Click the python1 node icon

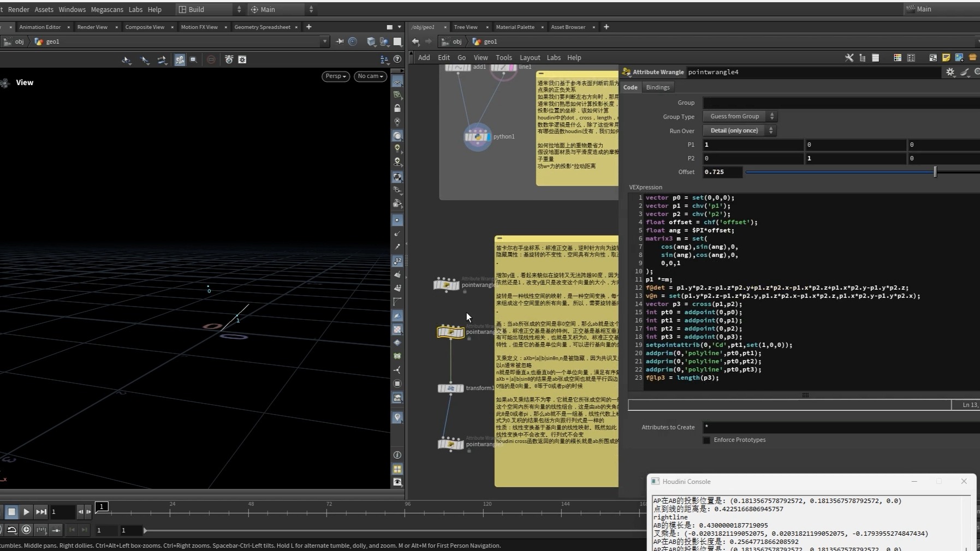coord(477,136)
